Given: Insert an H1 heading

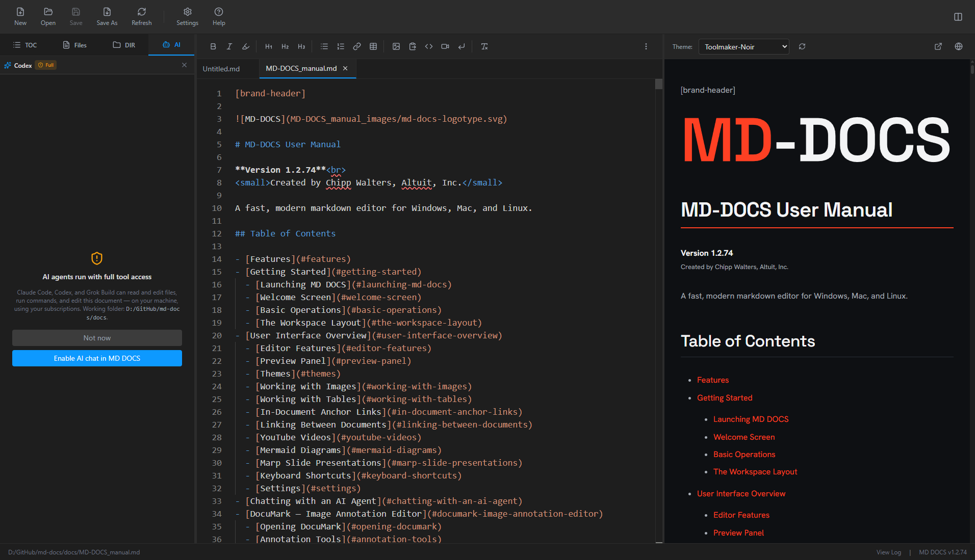Looking at the screenshot, I should (269, 46).
